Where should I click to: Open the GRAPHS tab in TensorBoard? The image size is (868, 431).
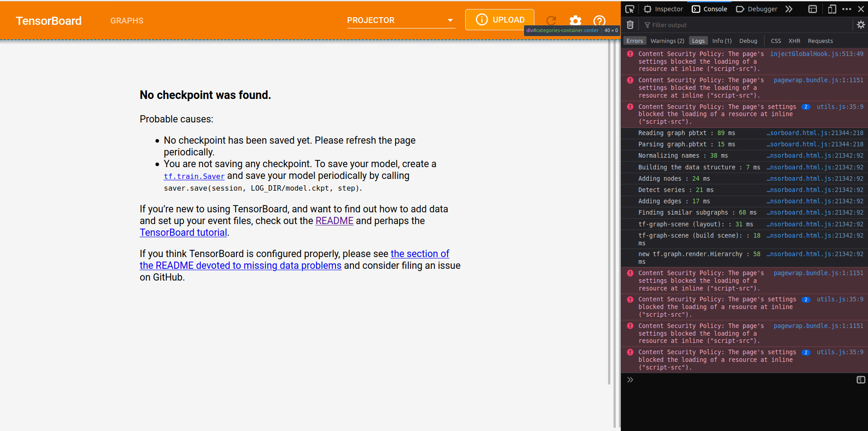tap(127, 21)
